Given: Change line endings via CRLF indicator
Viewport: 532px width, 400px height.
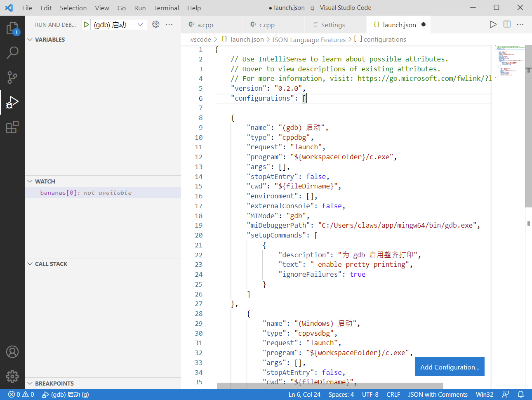Looking at the screenshot, I should [393, 395].
